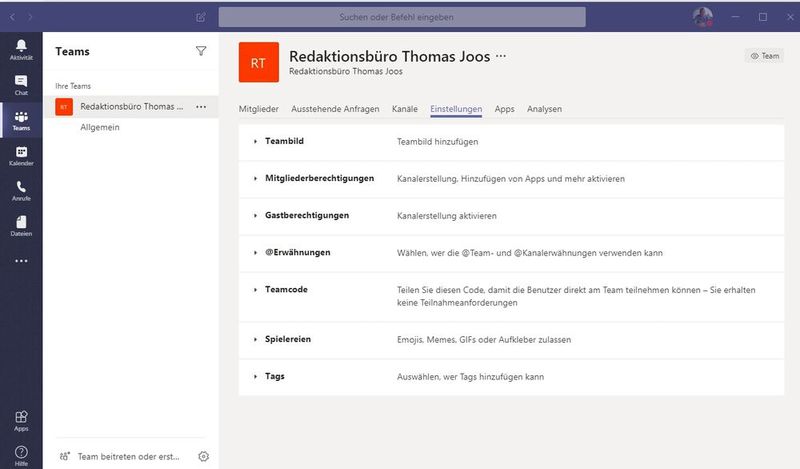Open the Anrufe phone icon
Image resolution: width=800 pixels, height=469 pixels.
pos(21,190)
